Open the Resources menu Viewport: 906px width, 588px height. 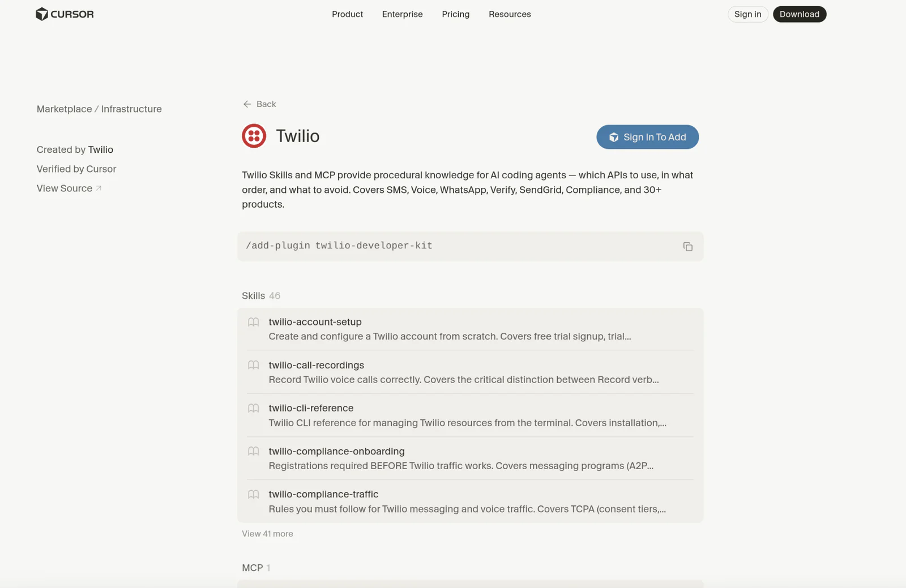pyautogui.click(x=510, y=14)
